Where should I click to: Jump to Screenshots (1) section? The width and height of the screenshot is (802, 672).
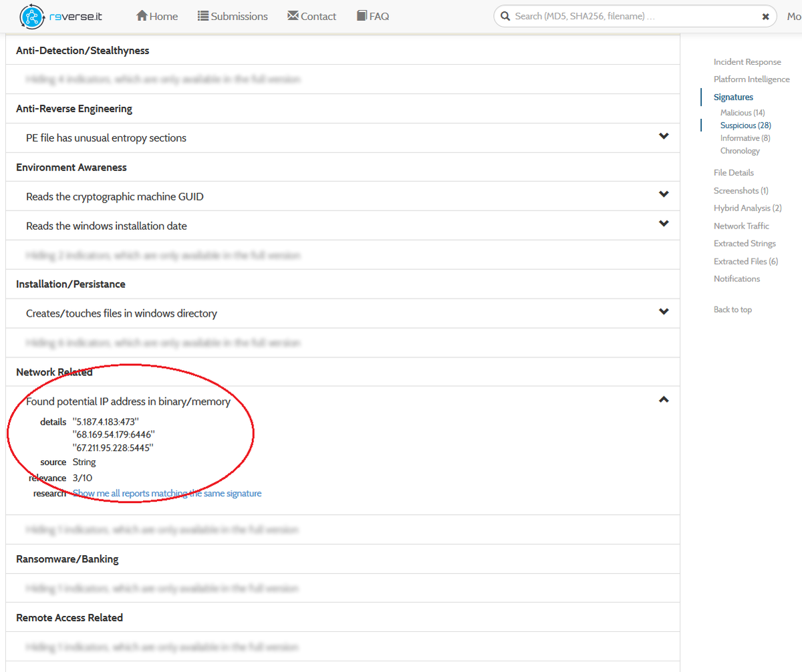tap(741, 191)
